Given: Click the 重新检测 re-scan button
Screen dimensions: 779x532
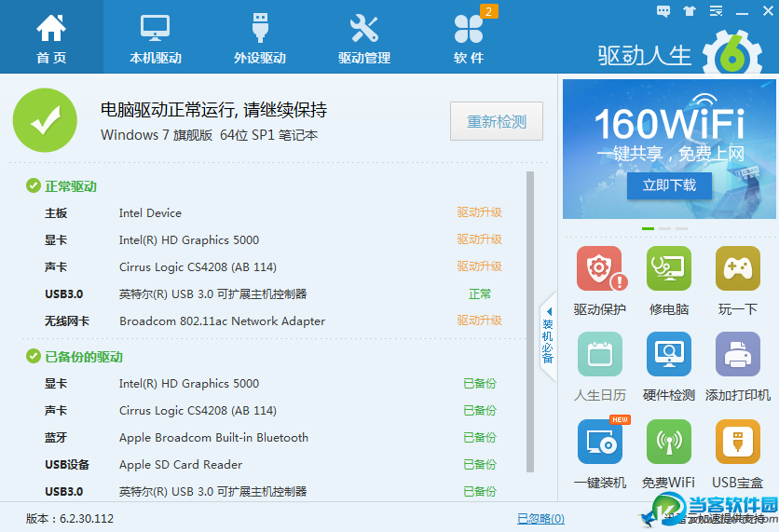Looking at the screenshot, I should click(496, 122).
